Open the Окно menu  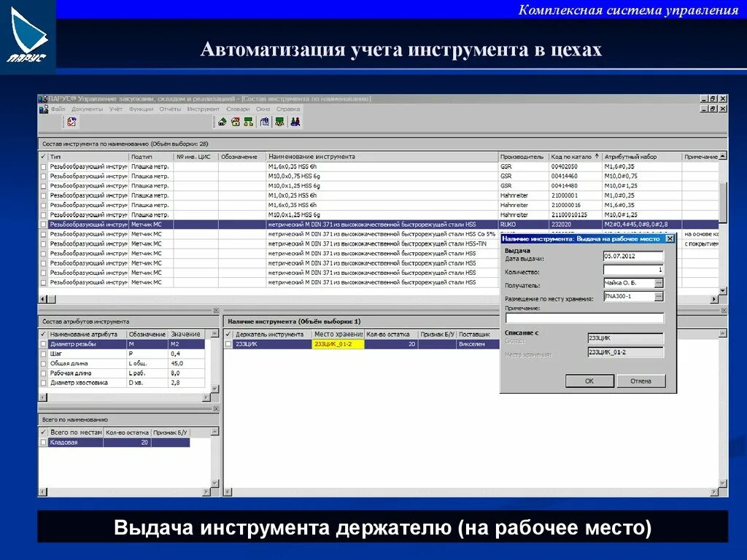click(x=263, y=109)
